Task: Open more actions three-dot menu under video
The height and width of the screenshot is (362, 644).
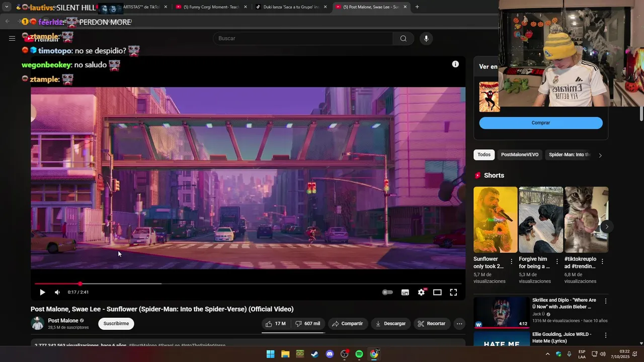Action: 459,324
